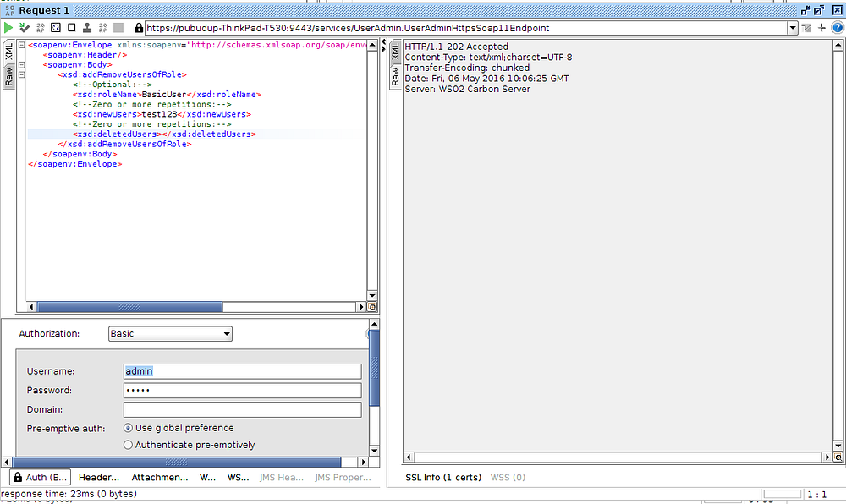Screen dimensions: 846x504
Task: Open the Auth (B... tab
Action: [x=41, y=477]
